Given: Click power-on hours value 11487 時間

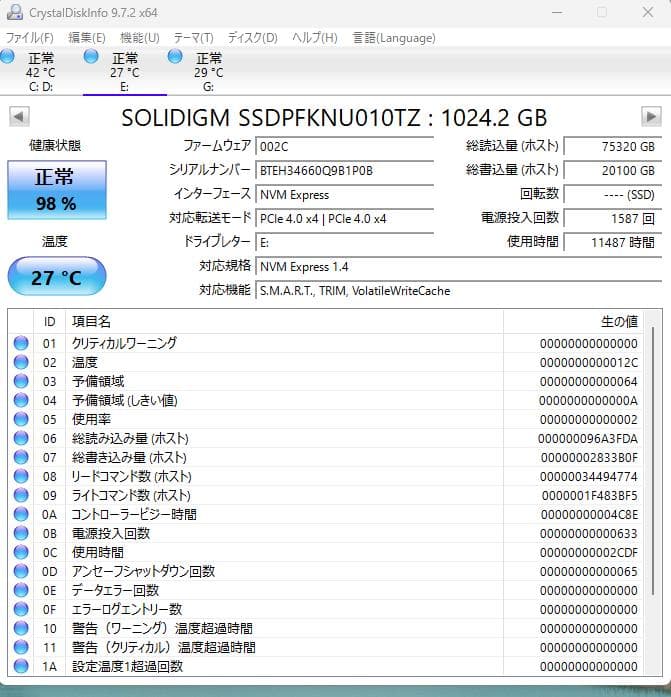Looking at the screenshot, I should point(613,242).
